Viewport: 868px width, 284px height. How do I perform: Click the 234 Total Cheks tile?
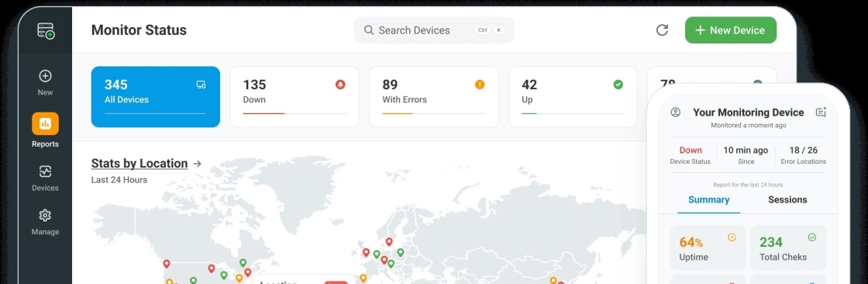pos(788,248)
